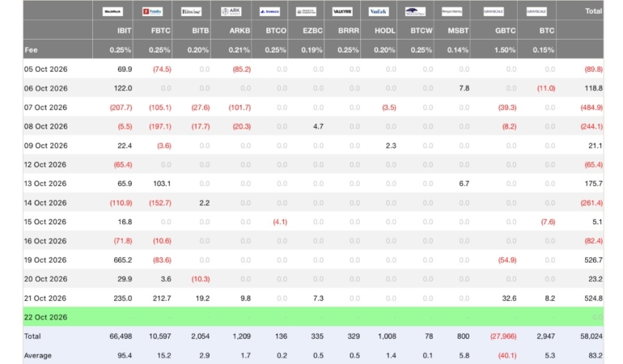This screenshot has height=364, width=623.
Task: Click the (4.1) BTCO outflow cell
Action: (280, 222)
